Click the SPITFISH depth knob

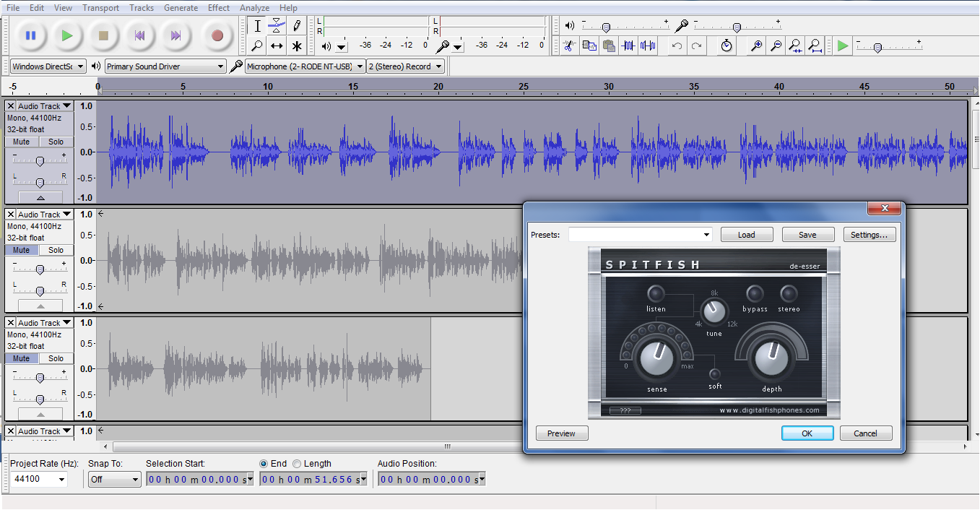771,355
